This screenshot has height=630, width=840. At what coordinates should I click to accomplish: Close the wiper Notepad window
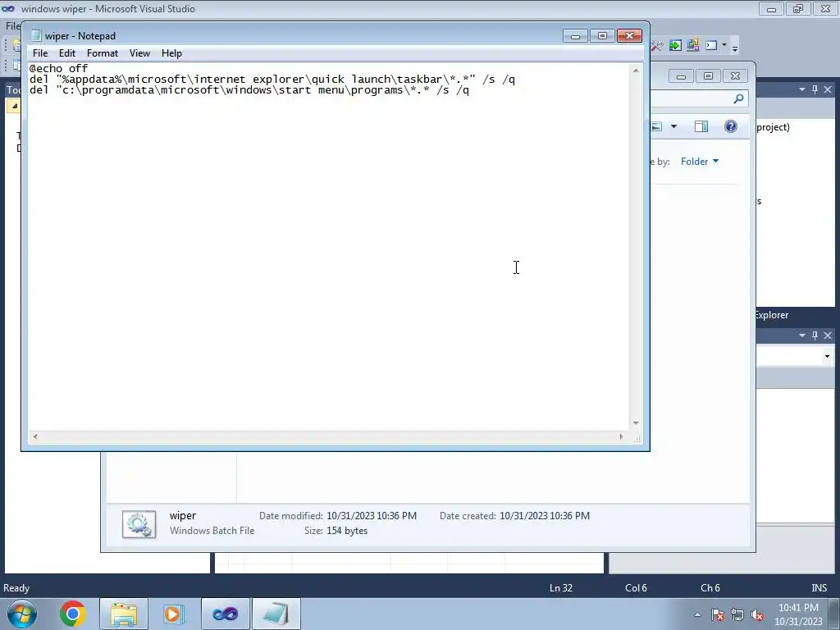tap(629, 36)
